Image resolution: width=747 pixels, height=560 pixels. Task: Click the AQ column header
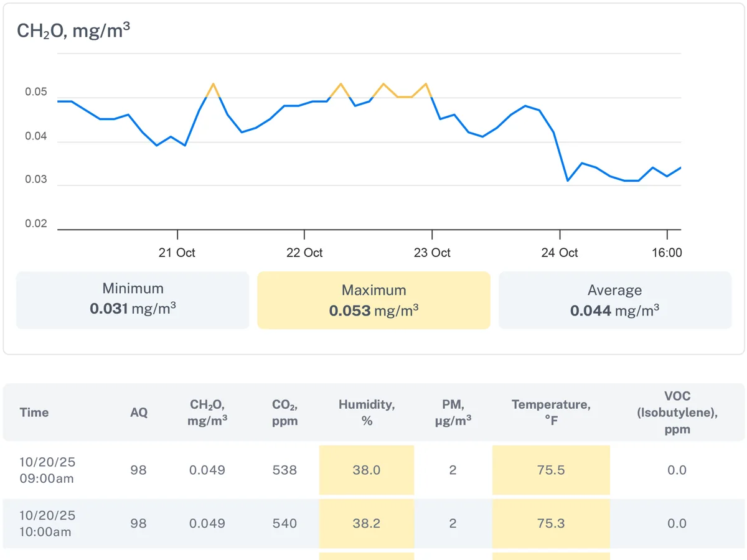click(139, 412)
